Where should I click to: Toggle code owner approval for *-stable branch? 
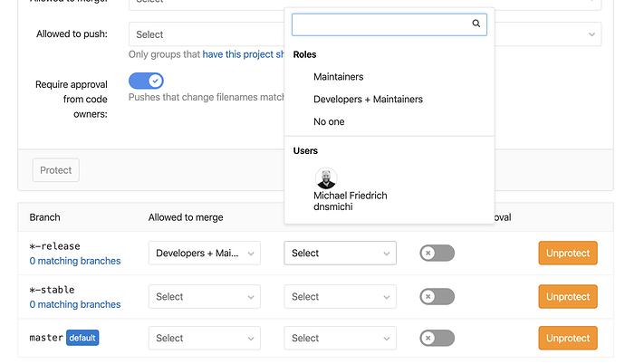pos(437,296)
